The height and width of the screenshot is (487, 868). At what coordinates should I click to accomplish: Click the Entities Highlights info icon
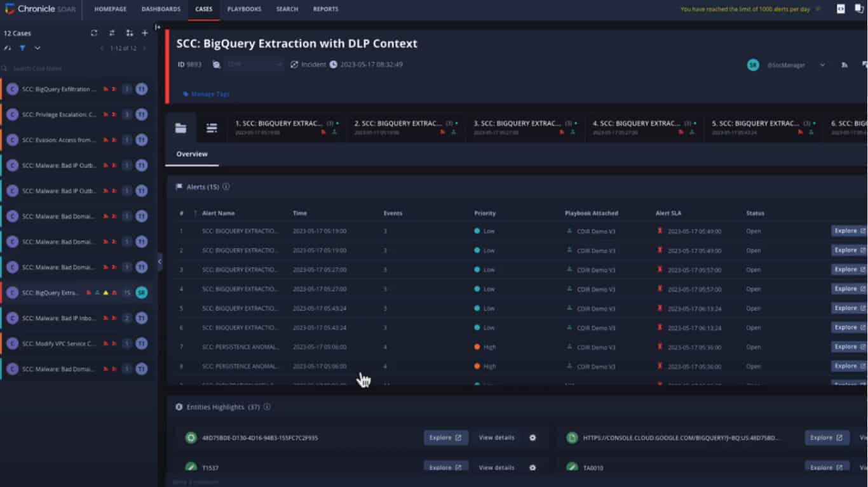tap(267, 407)
